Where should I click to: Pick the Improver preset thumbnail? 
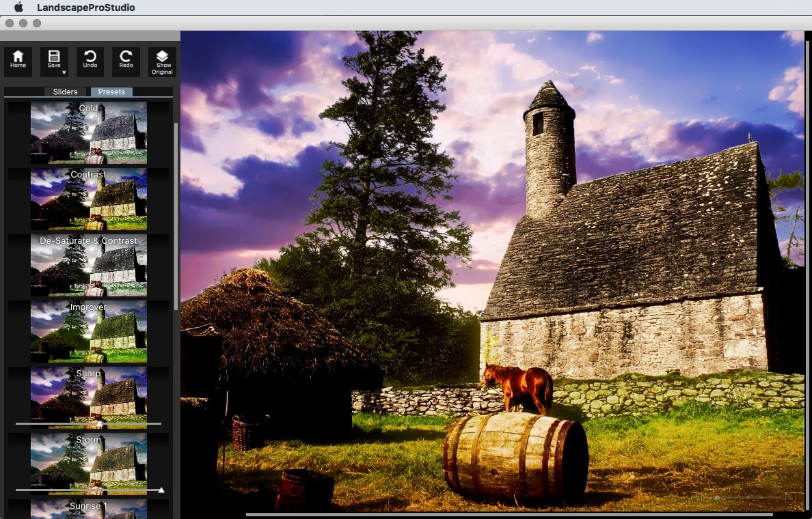coord(88,332)
